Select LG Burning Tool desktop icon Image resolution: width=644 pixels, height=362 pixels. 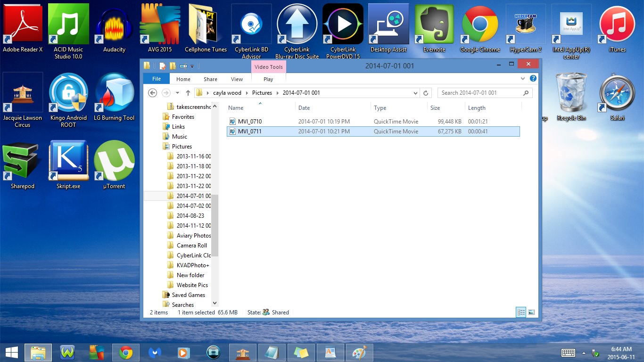[114, 97]
